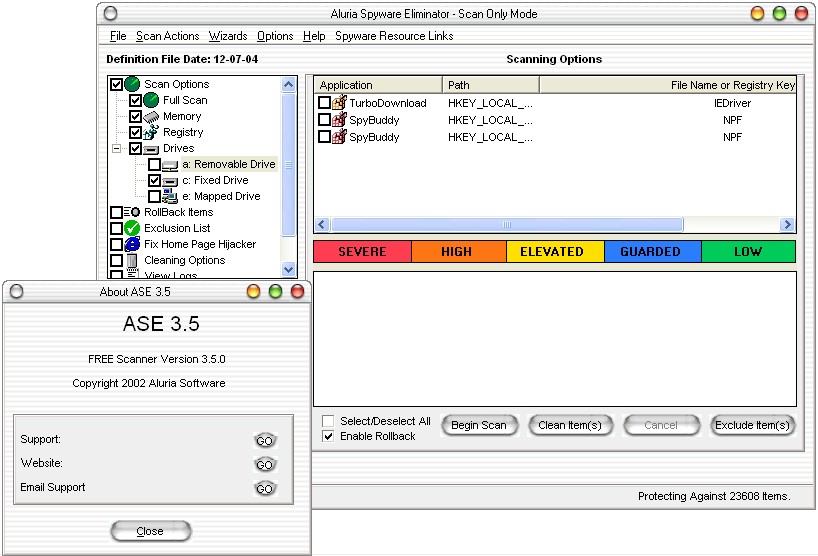Click the results list scroll left arrow
Viewport: 818px width, 556px height.
pos(322,224)
